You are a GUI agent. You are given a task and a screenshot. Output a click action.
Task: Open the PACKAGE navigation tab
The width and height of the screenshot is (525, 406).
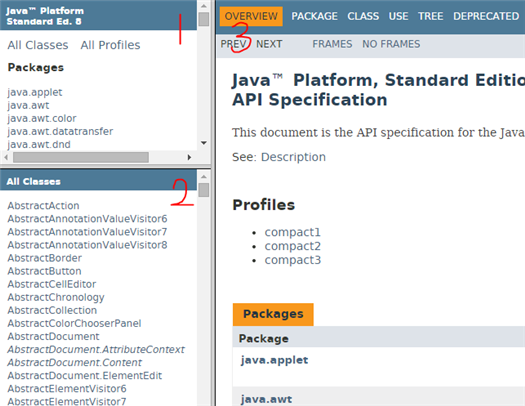tap(314, 16)
